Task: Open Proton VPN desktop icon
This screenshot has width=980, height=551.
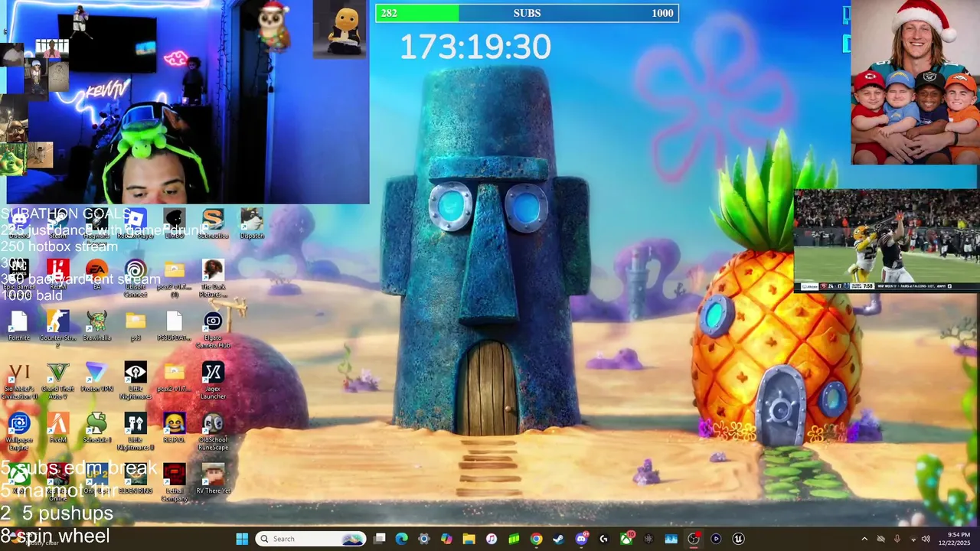Action: [96, 377]
